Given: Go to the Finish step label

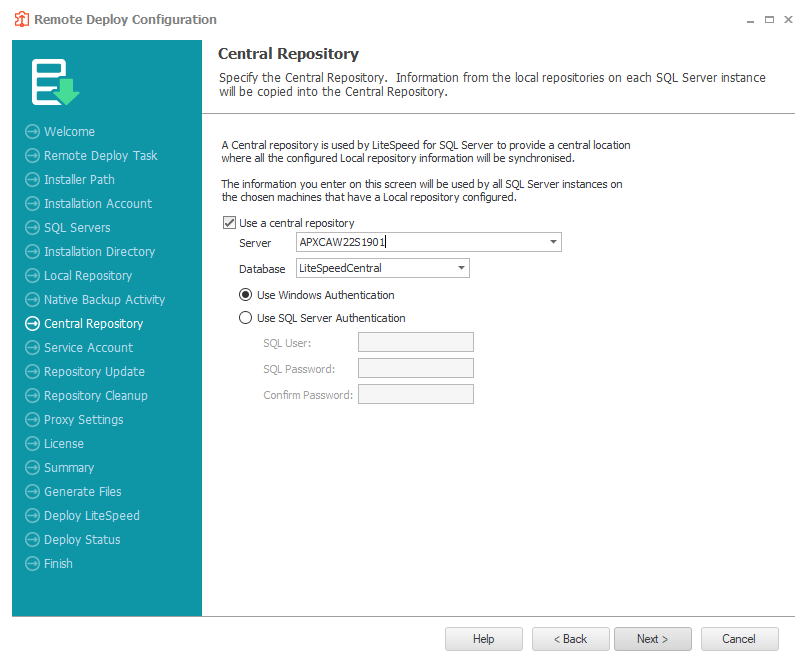Looking at the screenshot, I should click(x=58, y=564).
